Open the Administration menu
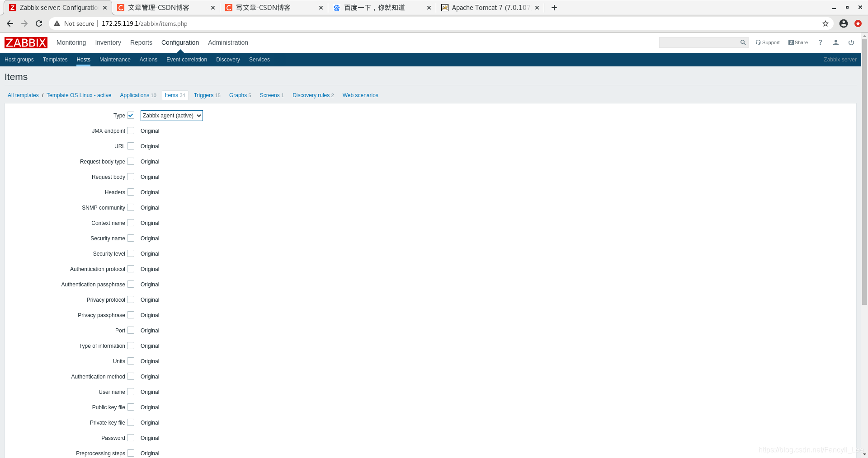Viewport: 868px width, 458px height. [x=228, y=42]
